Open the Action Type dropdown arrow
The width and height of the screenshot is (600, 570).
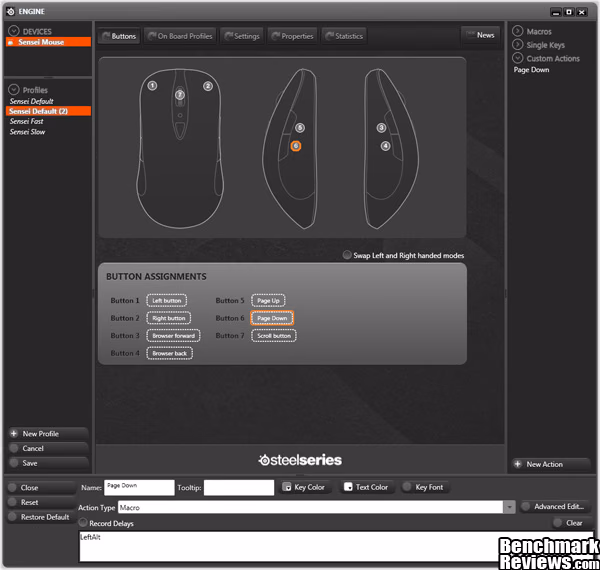click(x=509, y=507)
